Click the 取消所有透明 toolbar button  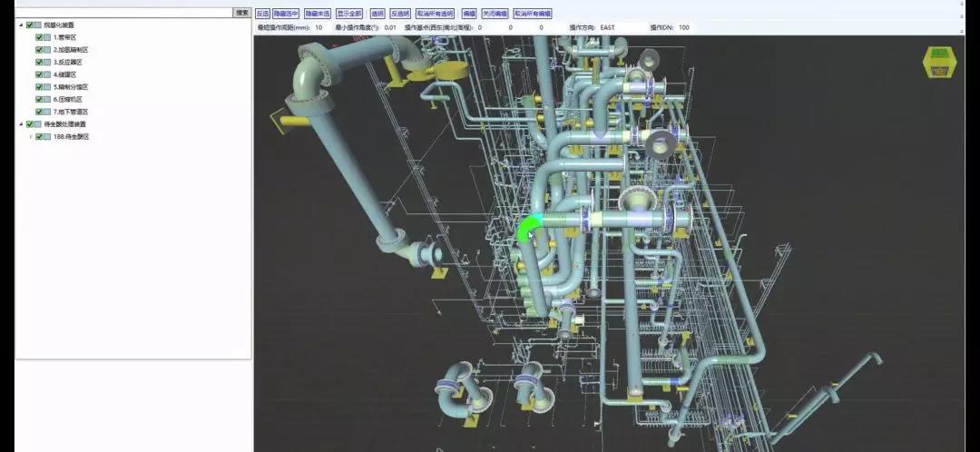(x=435, y=14)
